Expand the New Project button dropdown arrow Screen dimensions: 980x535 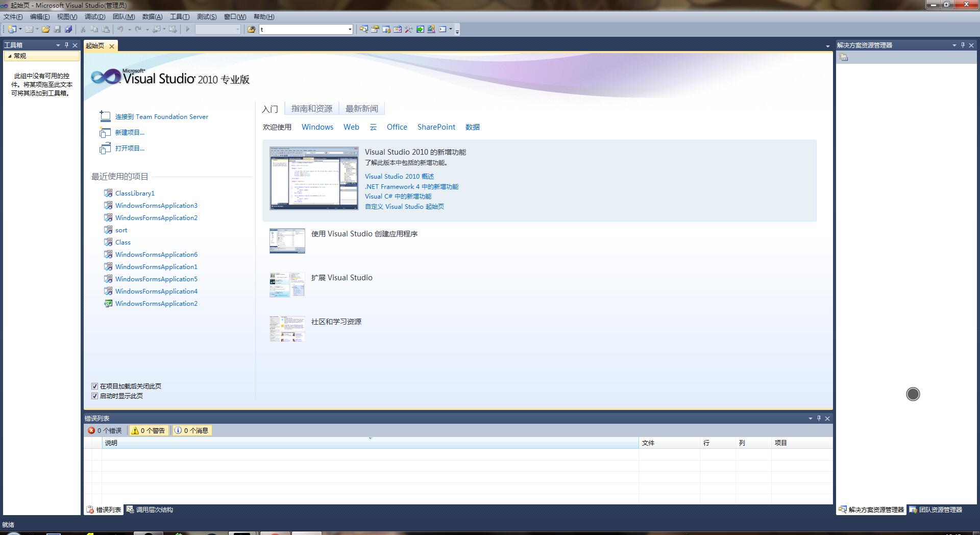tap(20, 30)
